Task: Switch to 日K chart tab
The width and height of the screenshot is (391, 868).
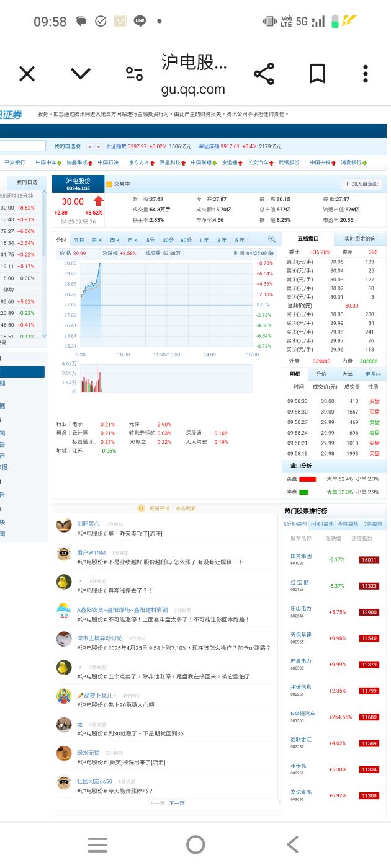Action: (97, 240)
